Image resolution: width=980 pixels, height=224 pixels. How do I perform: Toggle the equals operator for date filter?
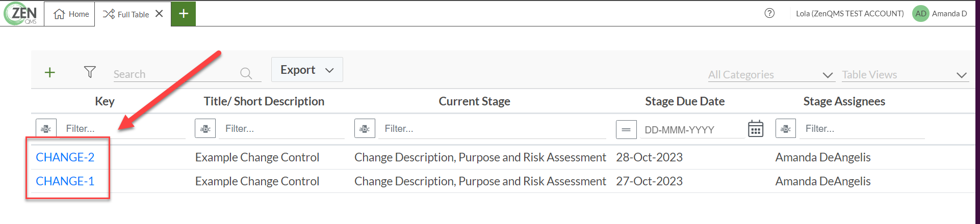(626, 129)
